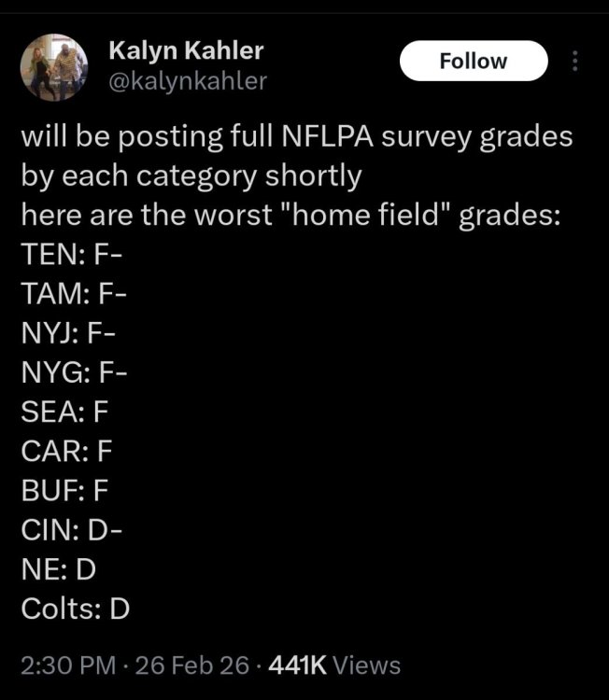Open the 441K Views count

[333, 665]
